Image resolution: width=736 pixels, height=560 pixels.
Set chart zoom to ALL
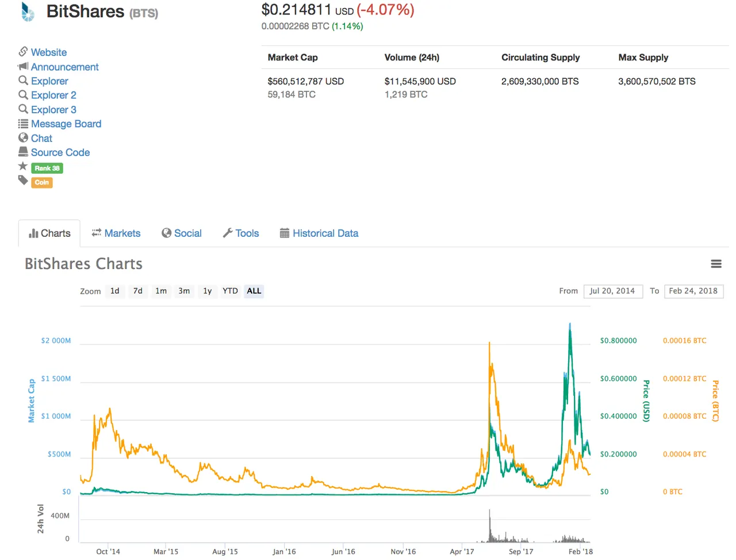(x=254, y=291)
